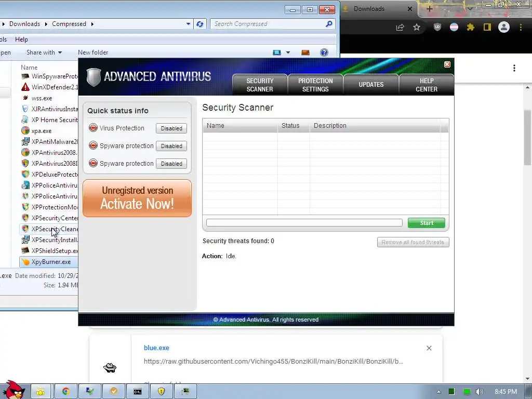Image resolution: width=532 pixels, height=399 pixels.
Task: Open Chrome from the taskbar
Action: 66,392
